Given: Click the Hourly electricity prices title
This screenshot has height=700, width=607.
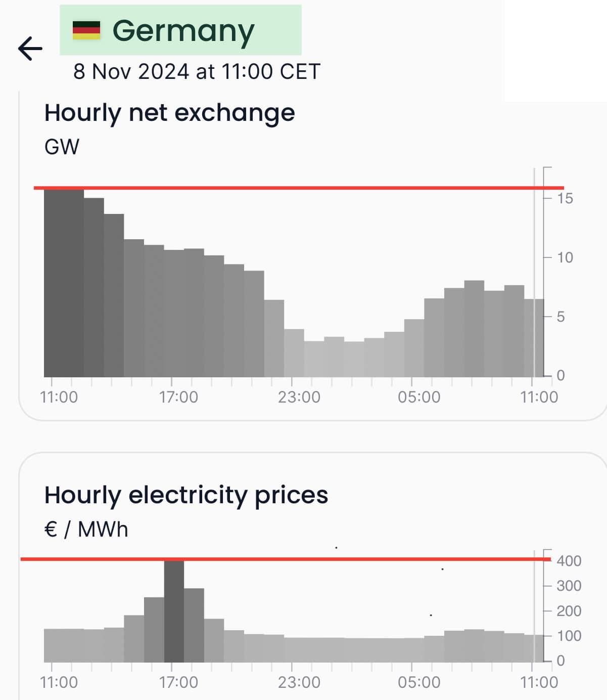Looking at the screenshot, I should click(x=186, y=495).
